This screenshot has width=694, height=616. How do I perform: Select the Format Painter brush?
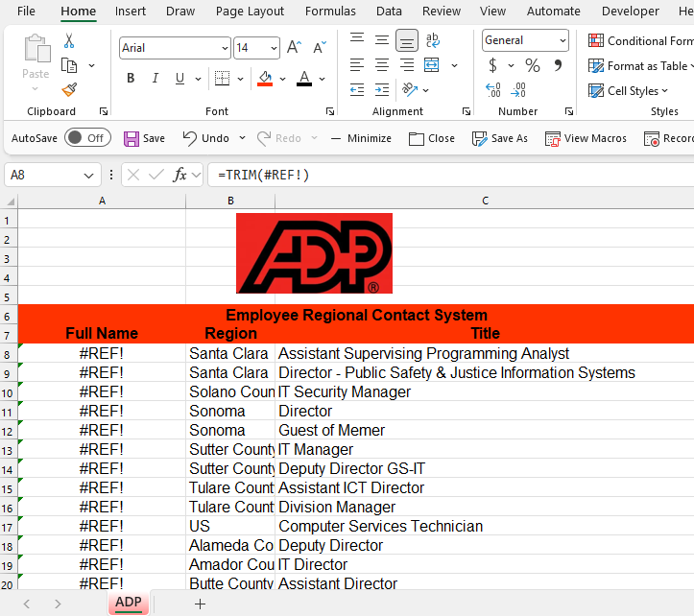pyautogui.click(x=69, y=89)
